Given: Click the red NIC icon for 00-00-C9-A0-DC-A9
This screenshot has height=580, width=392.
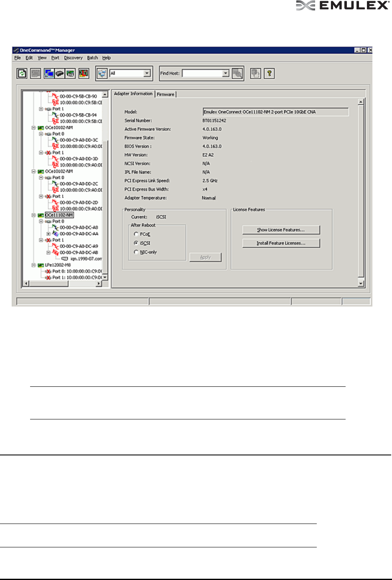Looking at the screenshot, I should [x=55, y=246].
